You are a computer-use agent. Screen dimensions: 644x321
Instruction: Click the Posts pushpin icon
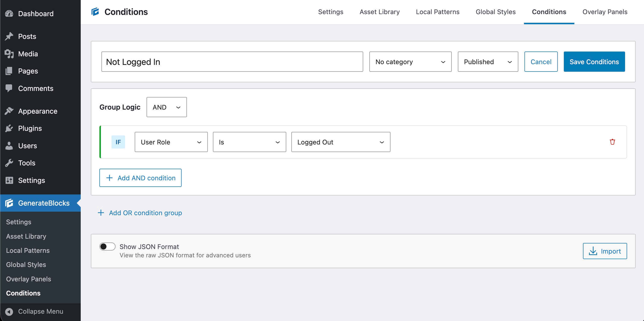tap(9, 36)
